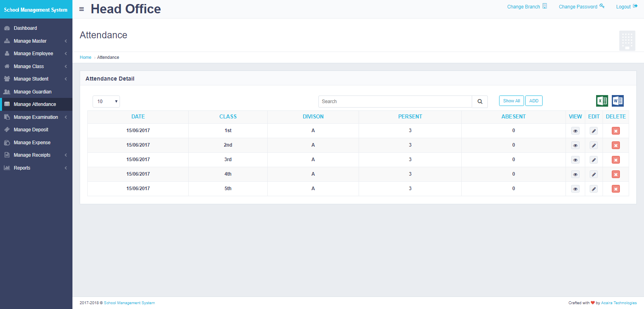Export attendance table to Word
The image size is (644, 309).
point(617,101)
